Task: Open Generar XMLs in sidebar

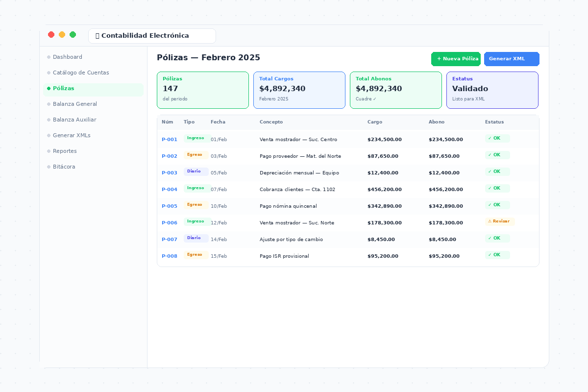Action: (x=93, y=135)
